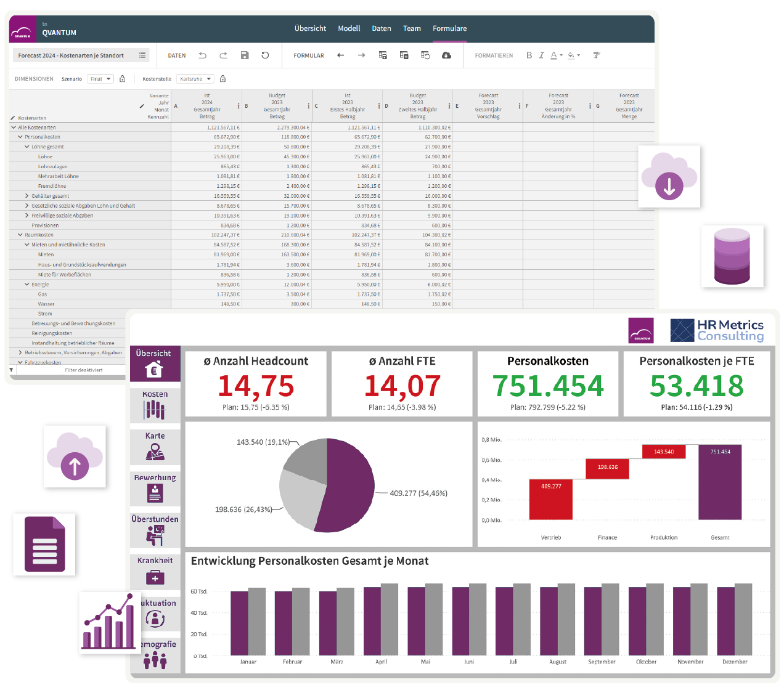The height and width of the screenshot is (698, 784).
Task: Open the Szenario 'Final' dropdown
Action: (x=100, y=79)
